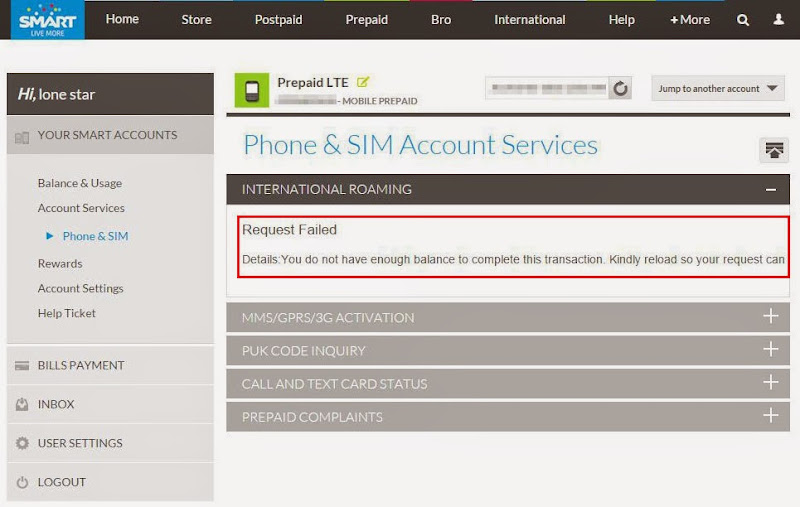This screenshot has width=800, height=507.
Task: Click the green phone account icon
Action: (x=252, y=90)
